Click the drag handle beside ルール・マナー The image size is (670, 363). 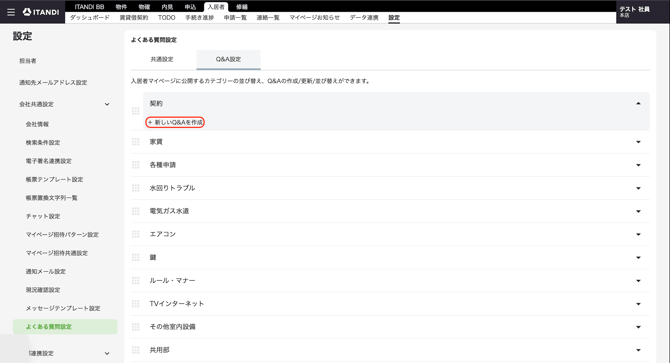coord(135,281)
